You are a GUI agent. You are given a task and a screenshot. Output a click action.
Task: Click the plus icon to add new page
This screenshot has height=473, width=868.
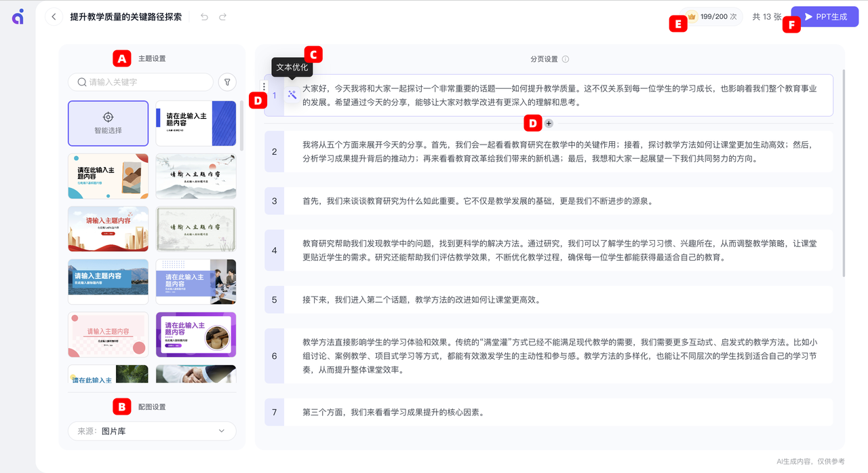[549, 123]
